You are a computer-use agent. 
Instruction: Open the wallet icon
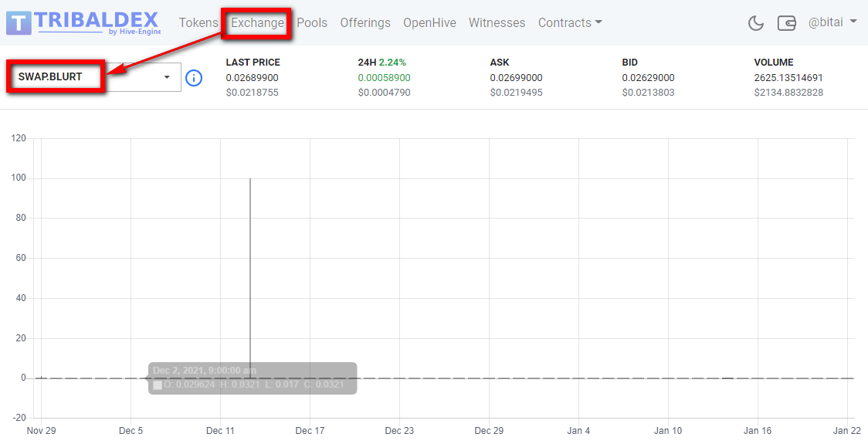click(x=787, y=22)
